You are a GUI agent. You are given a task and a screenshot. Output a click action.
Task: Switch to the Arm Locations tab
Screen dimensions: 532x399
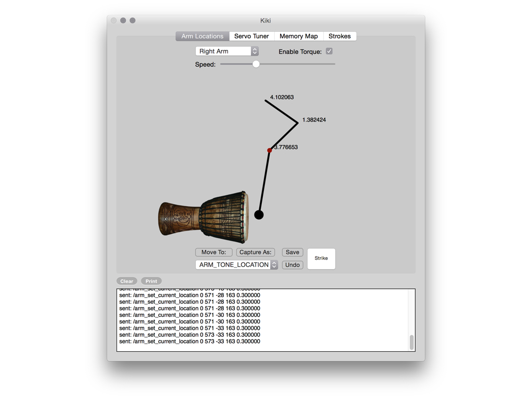click(x=202, y=36)
